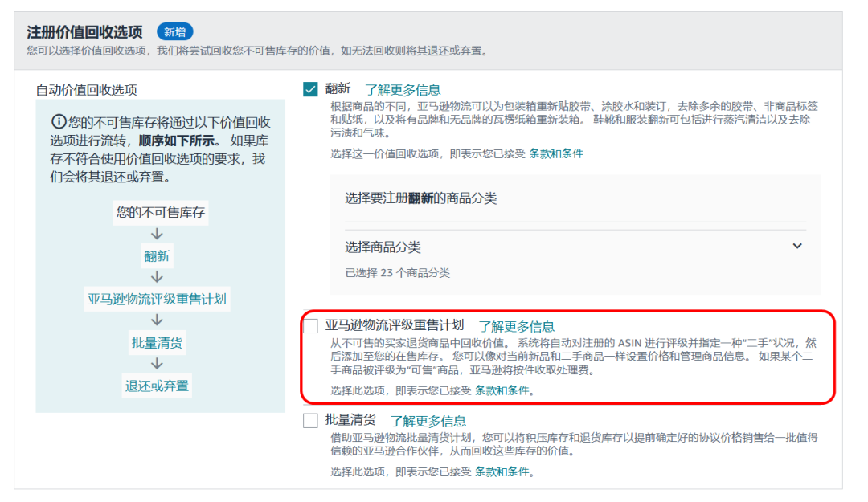Click the 自动价值回收选项 label

pyautogui.click(x=86, y=90)
